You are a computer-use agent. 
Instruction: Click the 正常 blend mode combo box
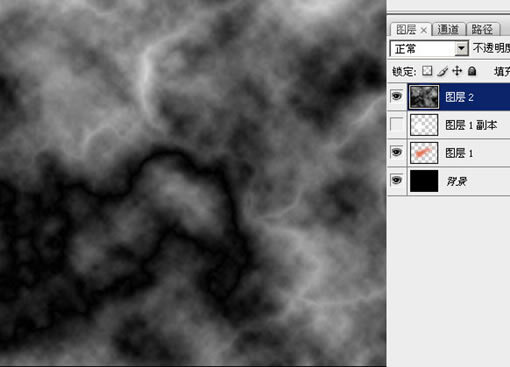tap(429, 49)
